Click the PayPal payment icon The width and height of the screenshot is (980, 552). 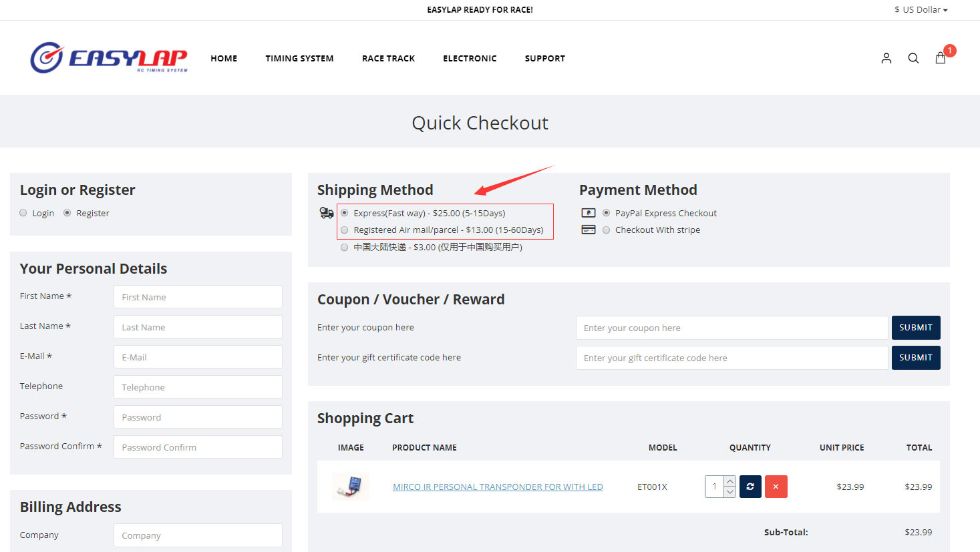coord(589,213)
